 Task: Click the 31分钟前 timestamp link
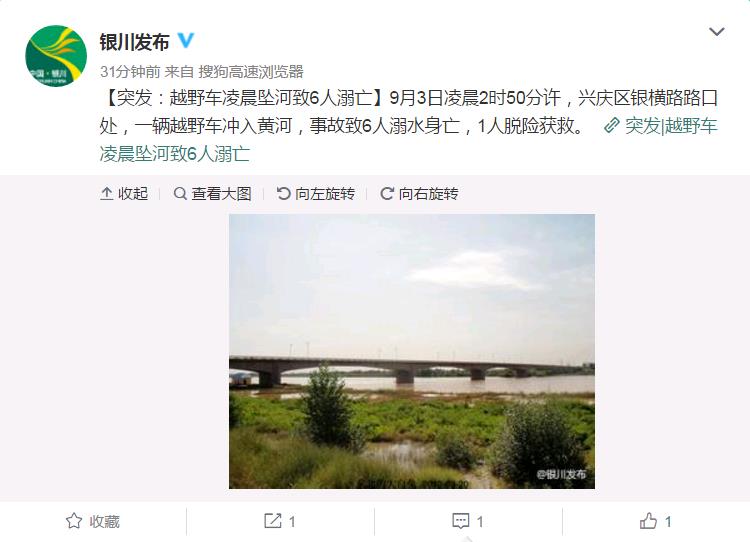[130, 72]
